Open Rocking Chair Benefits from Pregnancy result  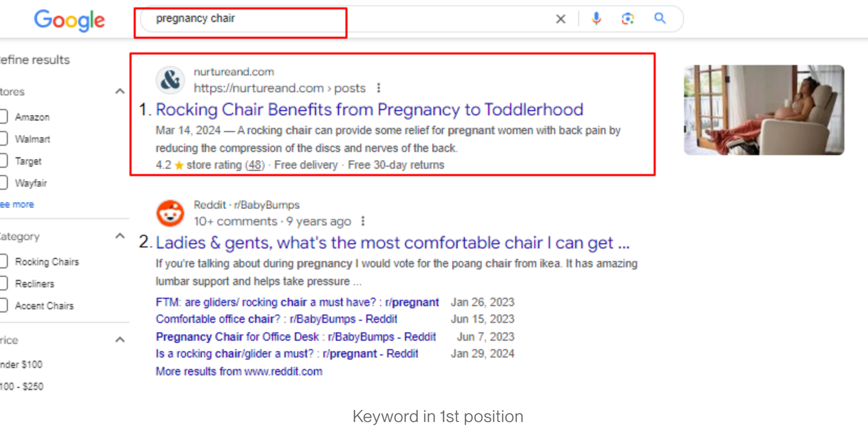pos(370,110)
